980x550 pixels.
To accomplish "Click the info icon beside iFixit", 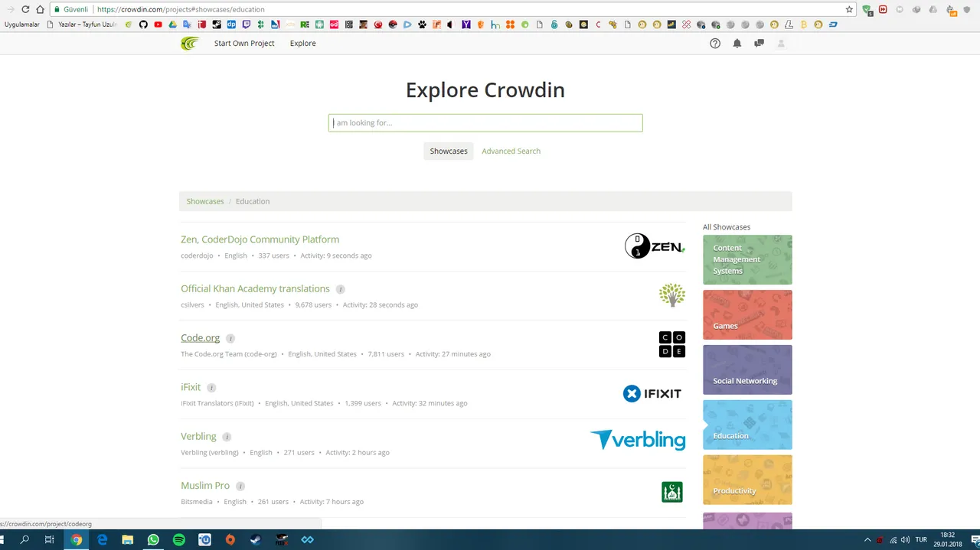I will coord(211,388).
